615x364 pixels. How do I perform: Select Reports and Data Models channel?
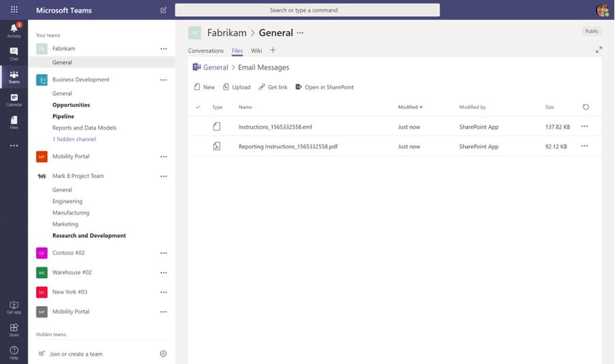[85, 127]
